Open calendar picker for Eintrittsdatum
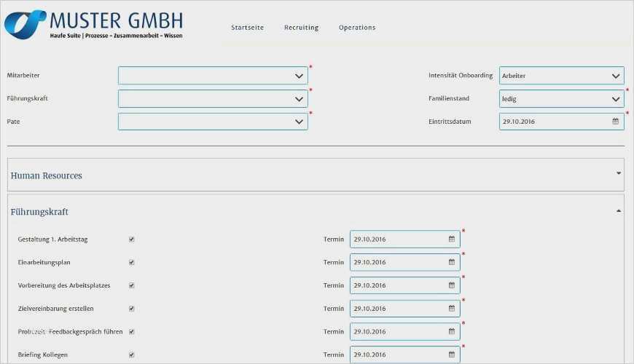Viewport: 634px width, 364px height. (615, 121)
